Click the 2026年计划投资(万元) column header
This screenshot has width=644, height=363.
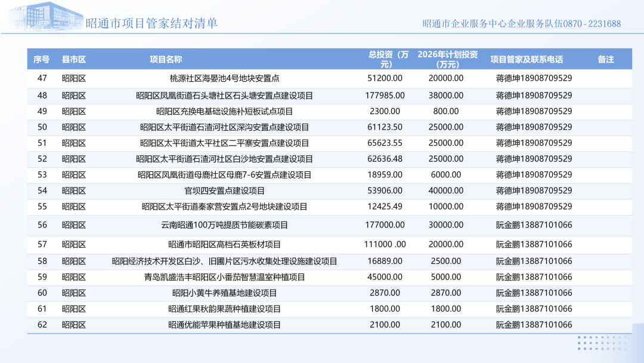point(448,60)
